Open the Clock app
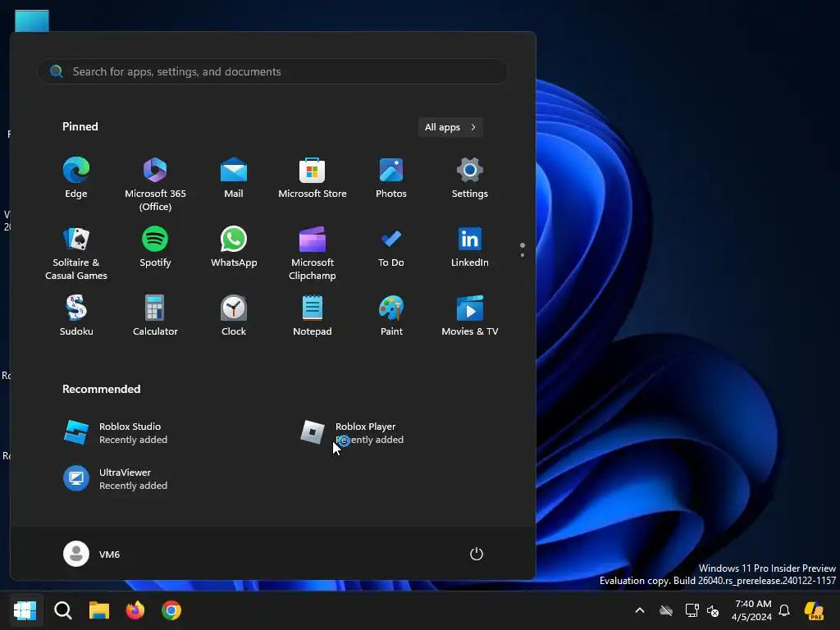Viewport: 840px width, 630px height. (234, 316)
